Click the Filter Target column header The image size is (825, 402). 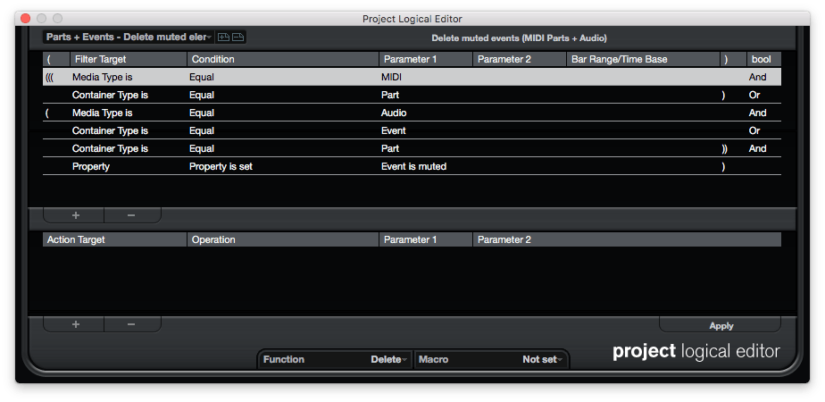[128, 59]
